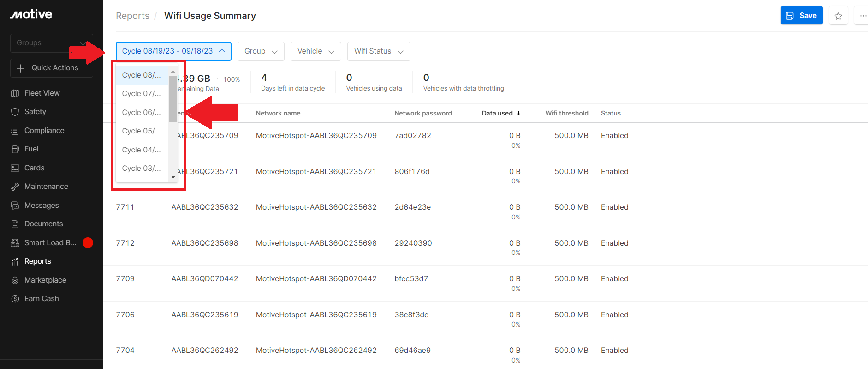The image size is (868, 369).
Task: Click the Cards icon in sidebar
Action: 15,168
